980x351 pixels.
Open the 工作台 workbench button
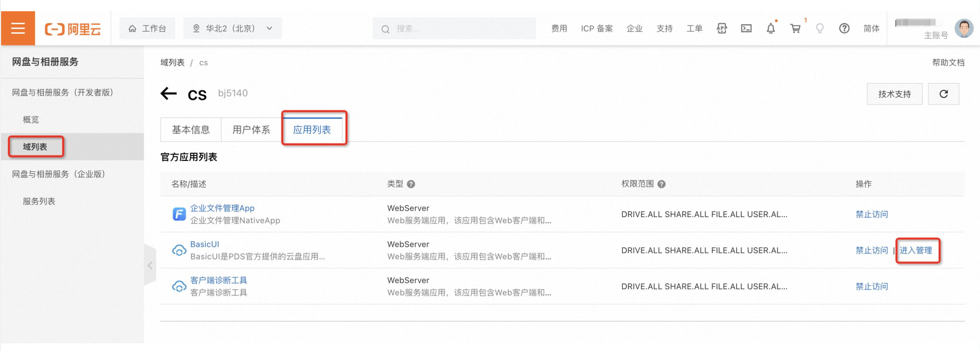point(147,29)
